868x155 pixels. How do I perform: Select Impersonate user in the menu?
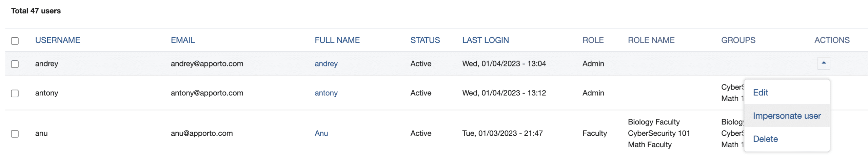point(787,116)
